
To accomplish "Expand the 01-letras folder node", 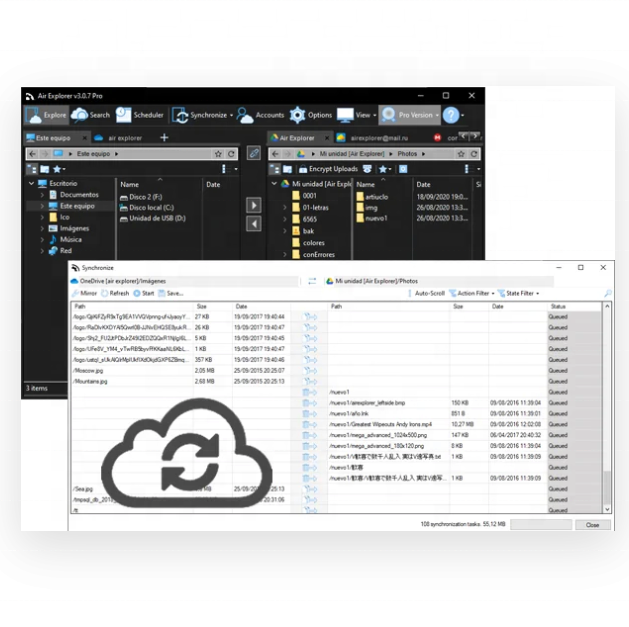I will (x=285, y=207).
